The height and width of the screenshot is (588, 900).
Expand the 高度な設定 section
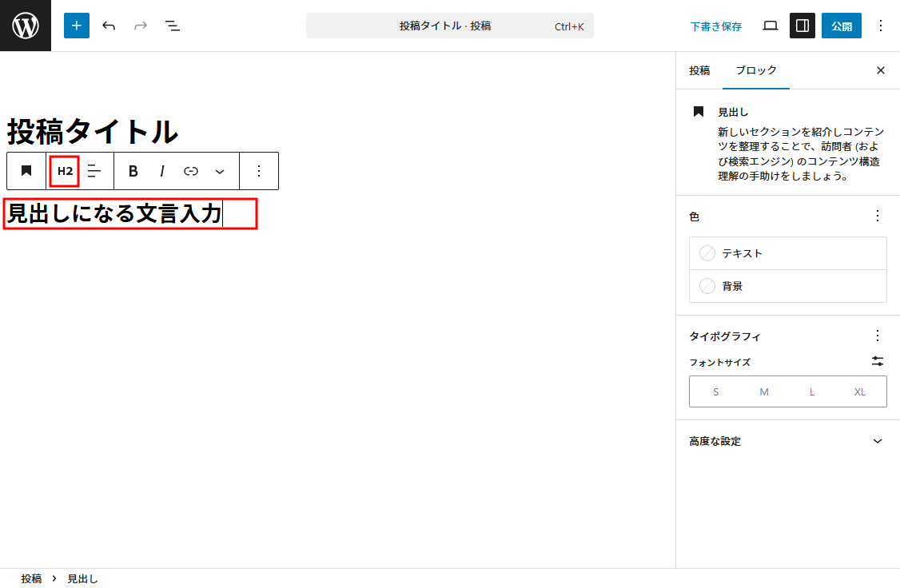pyautogui.click(x=787, y=441)
